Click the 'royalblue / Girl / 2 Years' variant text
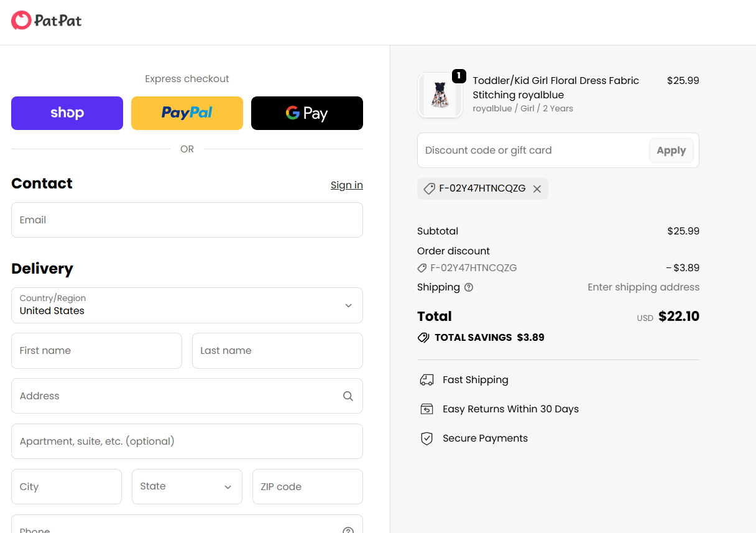The image size is (756, 533). [523, 108]
